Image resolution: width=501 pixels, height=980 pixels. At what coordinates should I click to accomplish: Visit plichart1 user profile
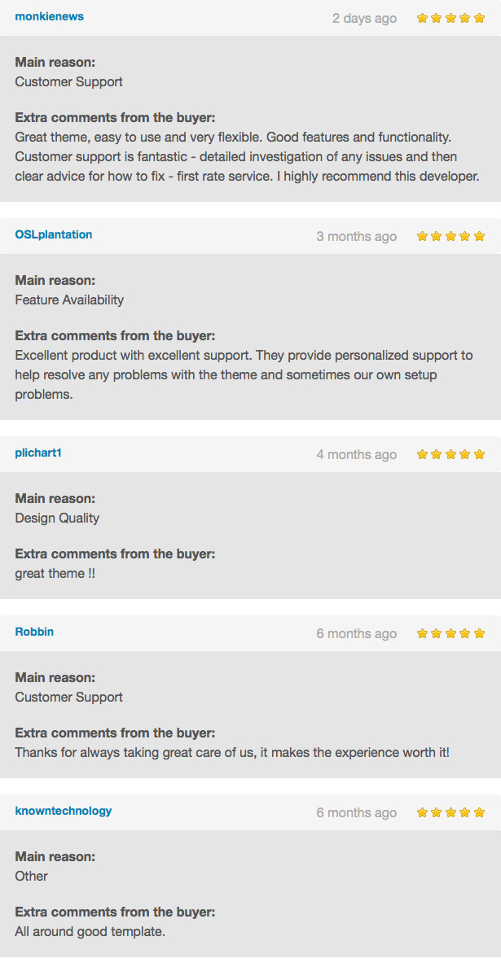tap(38, 453)
